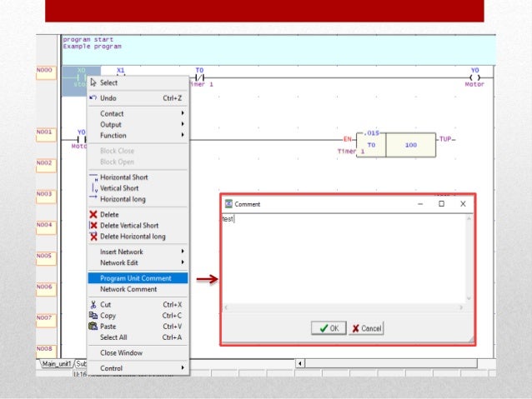Image resolution: width=532 pixels, height=399 pixels.
Task: Expand the Control submenu
Action: (138, 368)
